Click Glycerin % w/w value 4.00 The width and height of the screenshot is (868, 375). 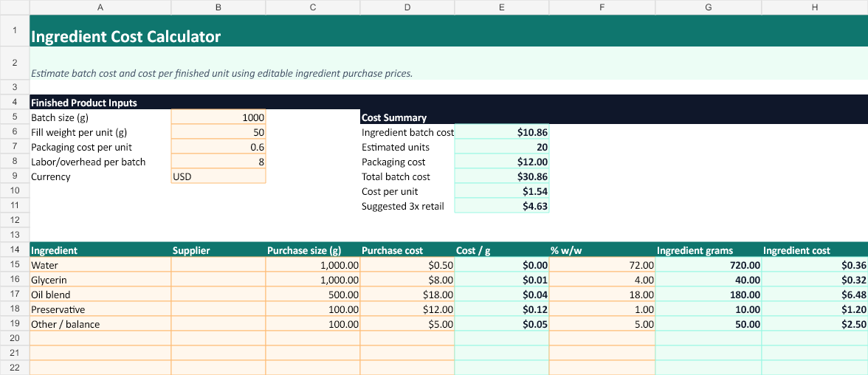[602, 280]
